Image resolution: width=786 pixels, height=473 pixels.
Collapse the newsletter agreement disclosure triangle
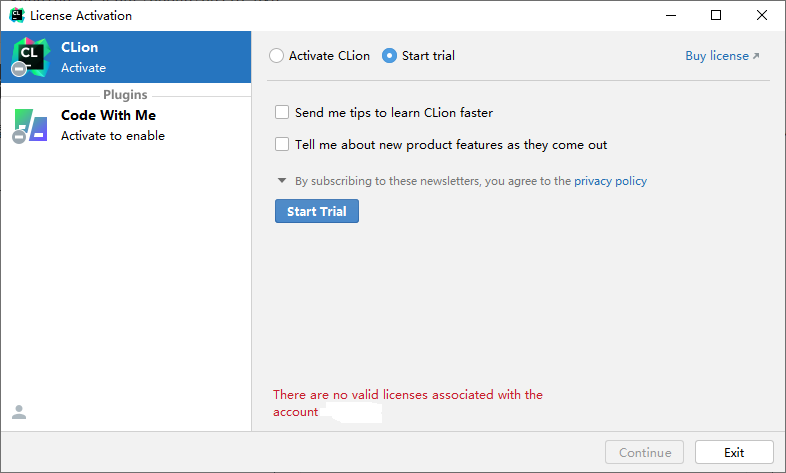pyautogui.click(x=282, y=180)
